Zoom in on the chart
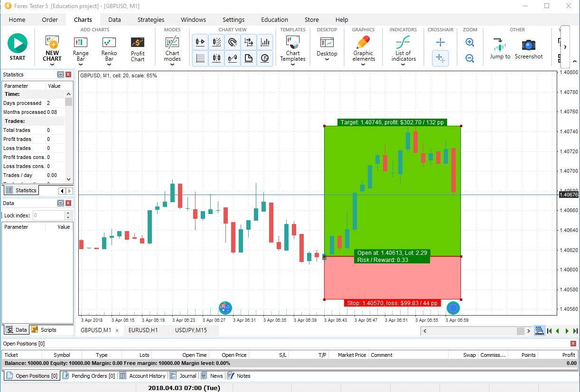This screenshot has height=392, width=580. (469, 43)
